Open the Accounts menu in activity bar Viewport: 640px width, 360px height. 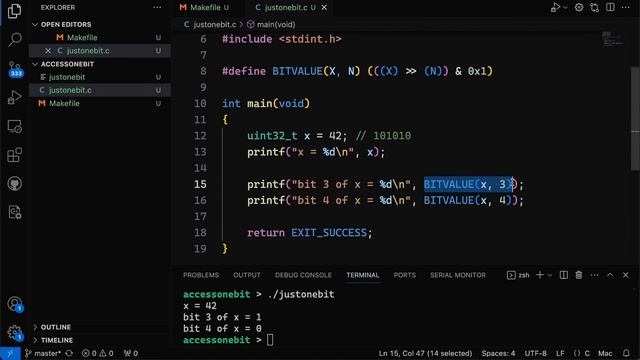[x=15, y=304]
